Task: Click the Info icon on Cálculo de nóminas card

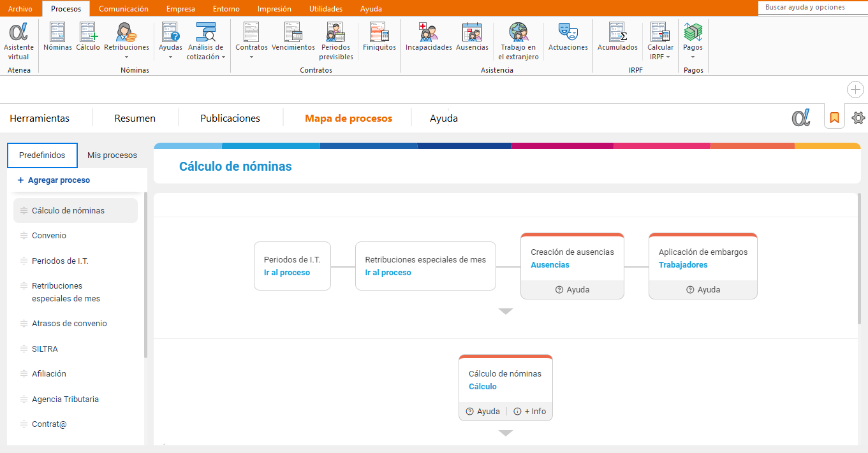Action: click(517, 412)
